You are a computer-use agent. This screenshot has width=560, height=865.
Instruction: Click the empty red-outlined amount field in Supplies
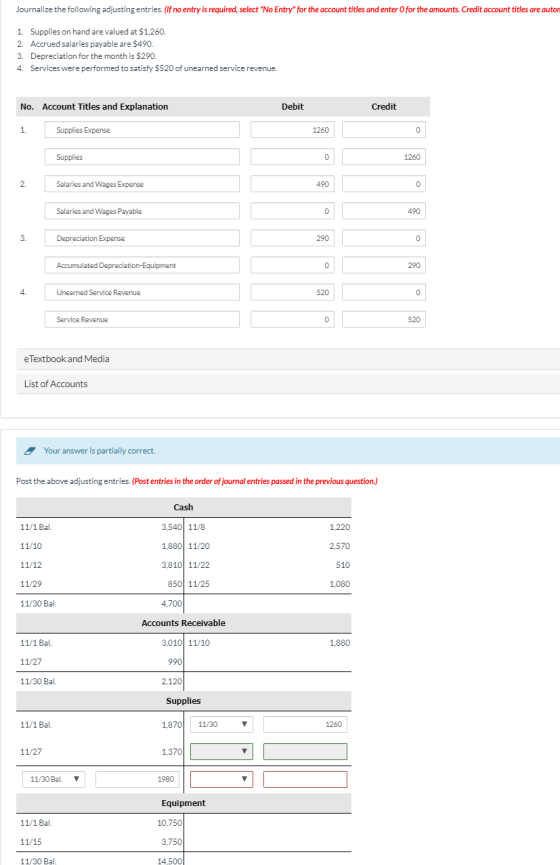click(x=305, y=779)
